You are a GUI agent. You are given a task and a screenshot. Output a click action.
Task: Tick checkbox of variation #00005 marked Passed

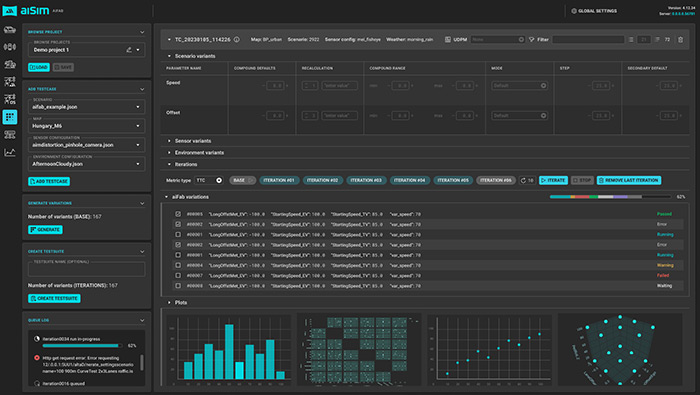178,214
